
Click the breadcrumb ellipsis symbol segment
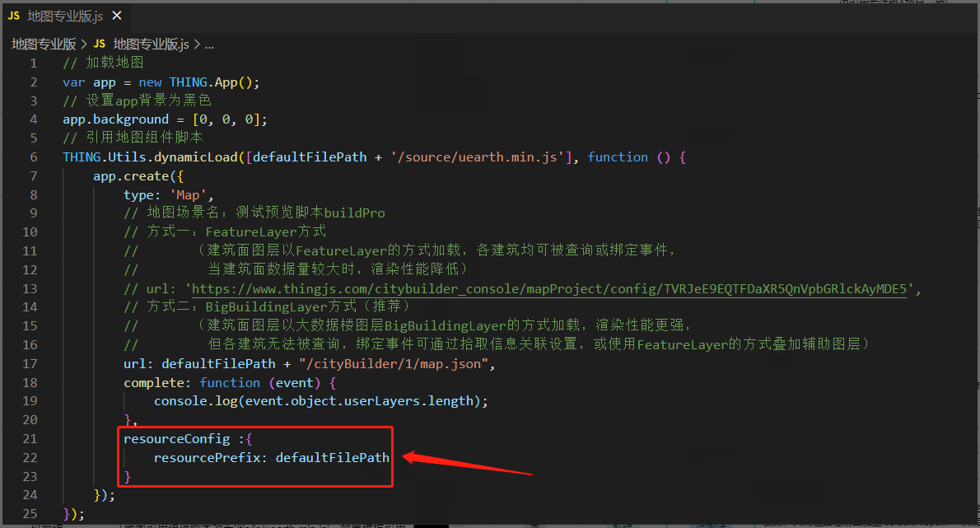(x=209, y=44)
